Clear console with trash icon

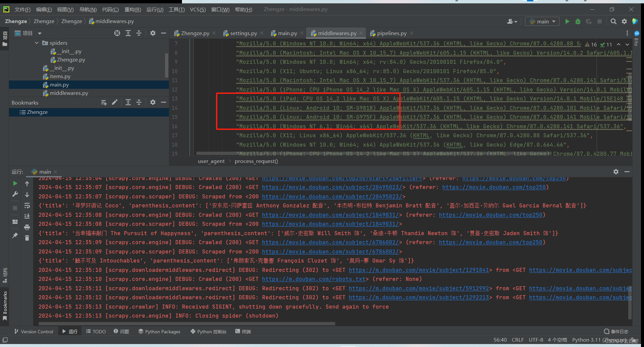pos(27,238)
